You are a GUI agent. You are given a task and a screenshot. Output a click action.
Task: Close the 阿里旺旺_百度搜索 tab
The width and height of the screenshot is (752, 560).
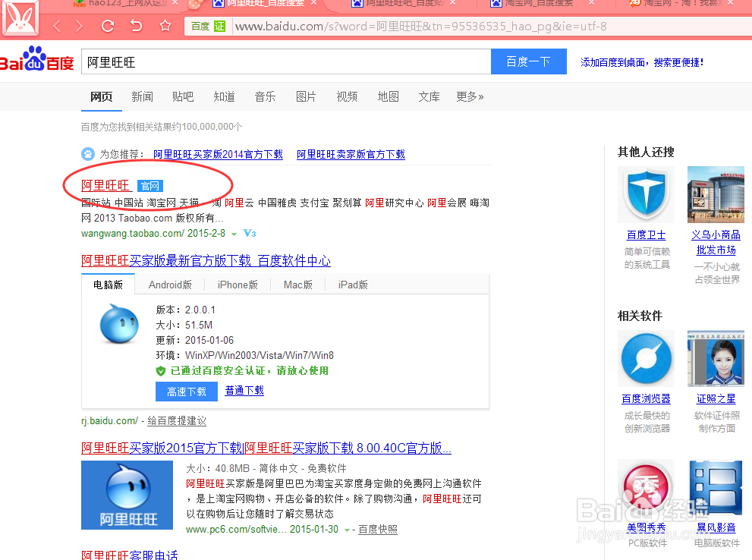pyautogui.click(x=313, y=3)
